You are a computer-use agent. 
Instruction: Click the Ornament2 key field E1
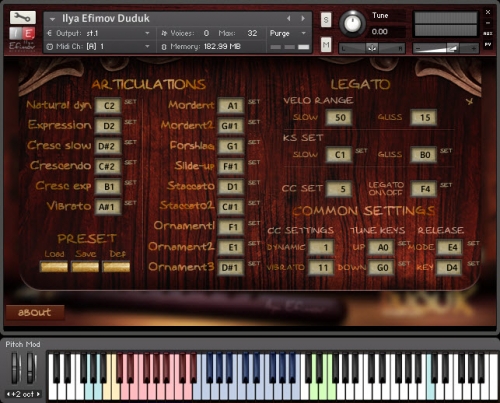pos(231,247)
